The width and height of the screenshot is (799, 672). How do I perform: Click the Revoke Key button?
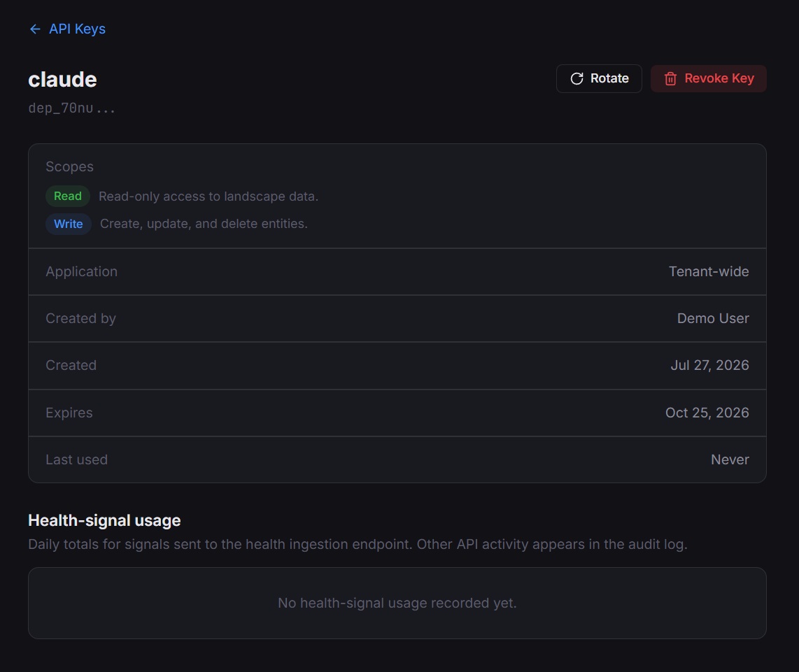(708, 78)
